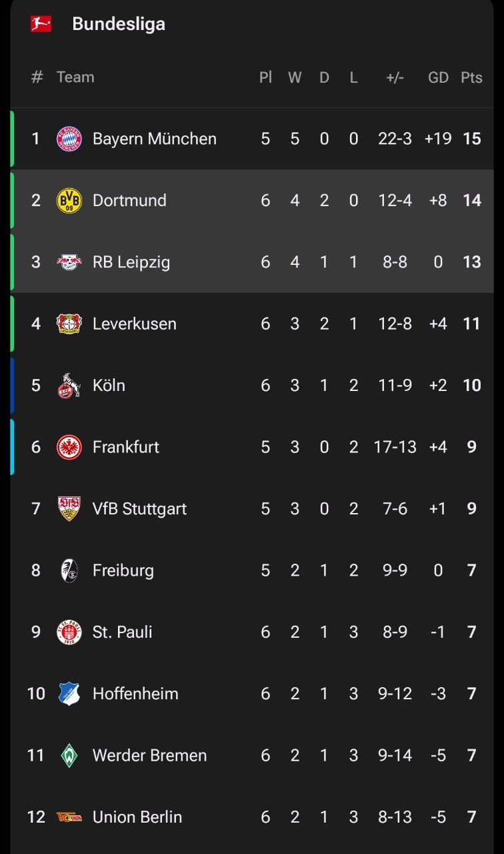Open the Bundesliga league title

coord(119,24)
